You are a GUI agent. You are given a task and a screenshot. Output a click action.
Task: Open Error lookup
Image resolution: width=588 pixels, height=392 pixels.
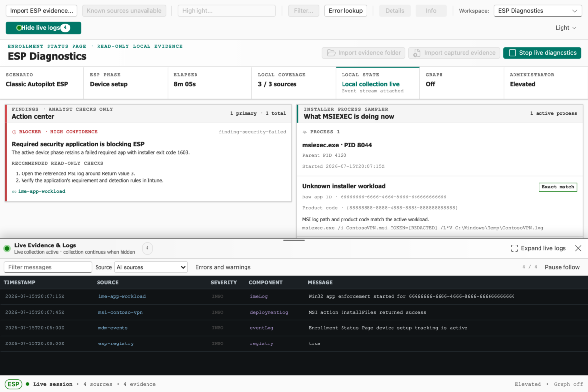(x=345, y=11)
